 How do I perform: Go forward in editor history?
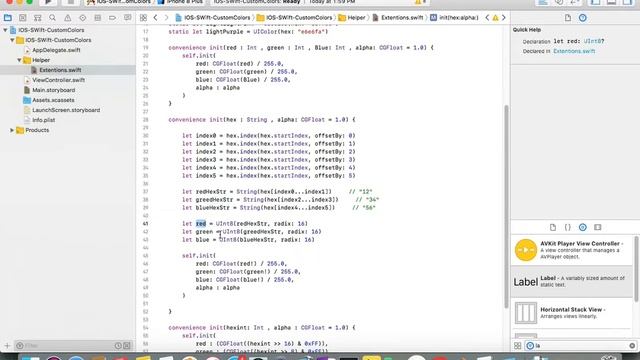pos(166,18)
